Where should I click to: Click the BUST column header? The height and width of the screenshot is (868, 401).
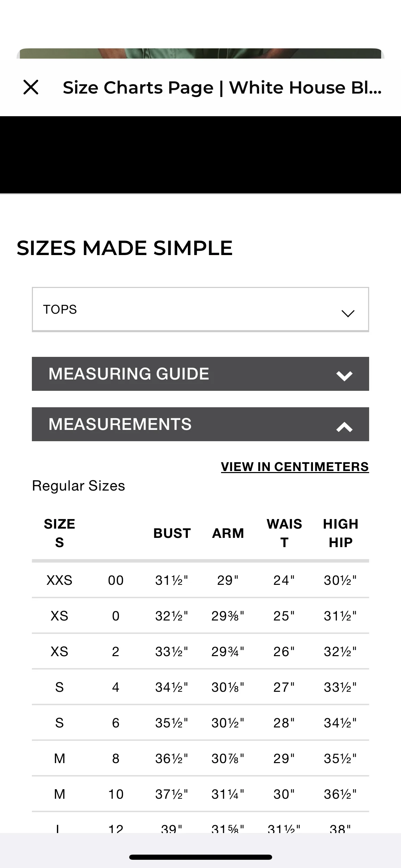[x=172, y=533]
